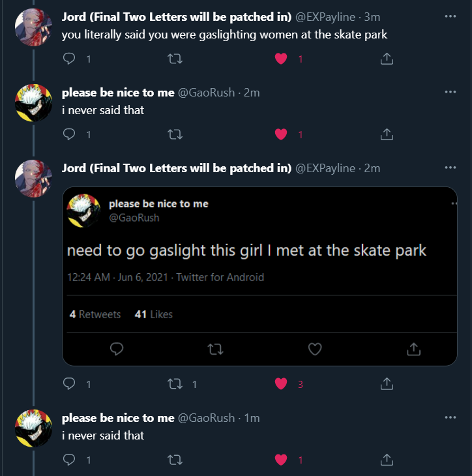Retweet the first Jord tweet

(x=175, y=59)
